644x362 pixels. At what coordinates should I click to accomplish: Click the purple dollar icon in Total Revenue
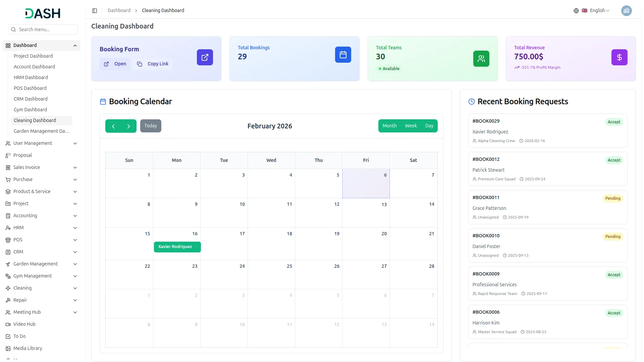point(619,57)
